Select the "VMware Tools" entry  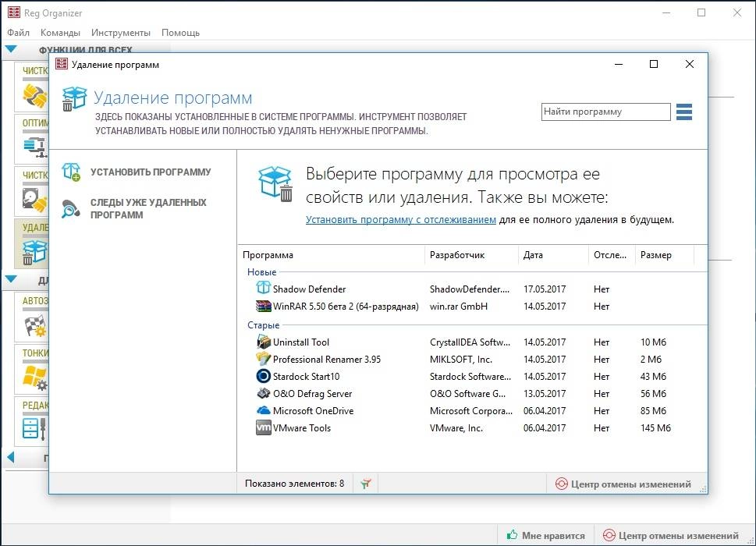[x=302, y=428]
